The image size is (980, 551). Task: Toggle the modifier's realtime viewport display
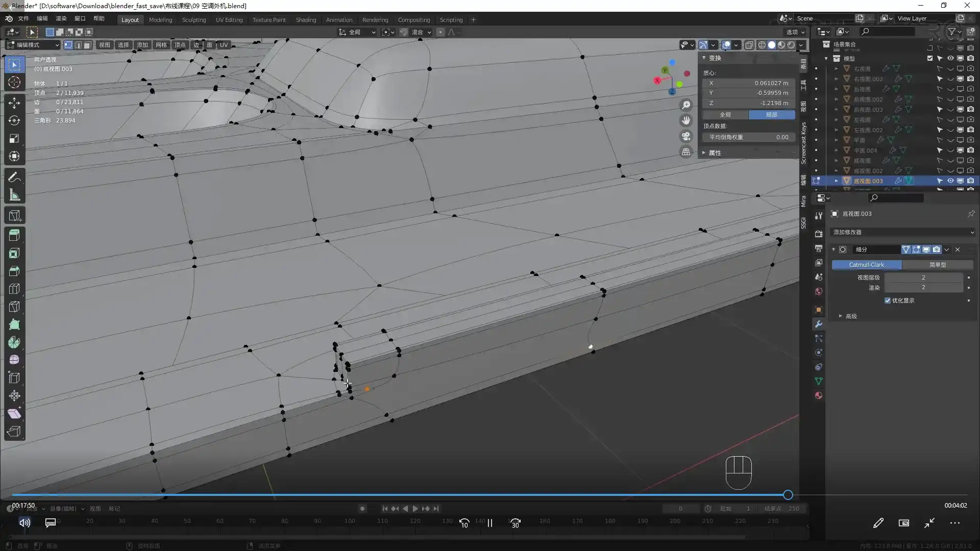point(926,249)
